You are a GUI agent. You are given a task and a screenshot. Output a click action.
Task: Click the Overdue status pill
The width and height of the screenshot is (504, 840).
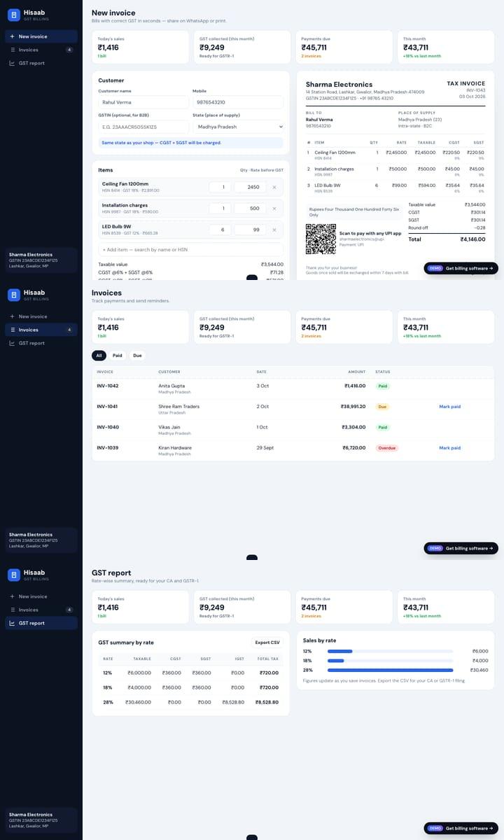point(387,448)
